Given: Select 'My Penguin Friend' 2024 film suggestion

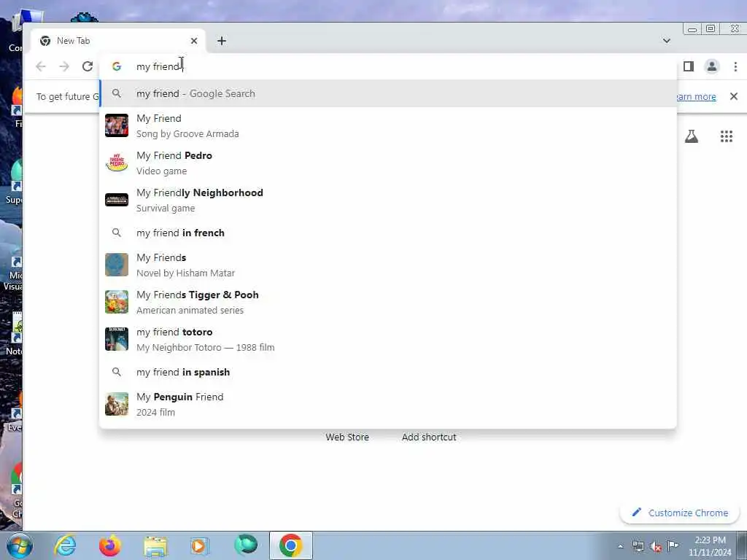Looking at the screenshot, I should pyautogui.click(x=388, y=404).
